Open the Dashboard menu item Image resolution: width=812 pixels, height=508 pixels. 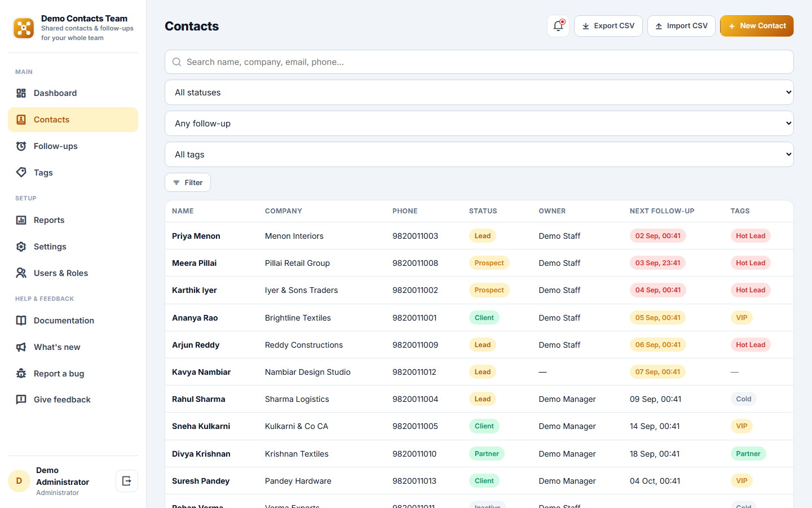[x=73, y=93]
